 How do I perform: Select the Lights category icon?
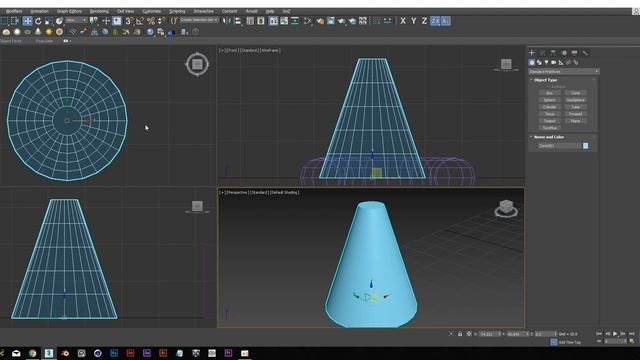(x=547, y=62)
